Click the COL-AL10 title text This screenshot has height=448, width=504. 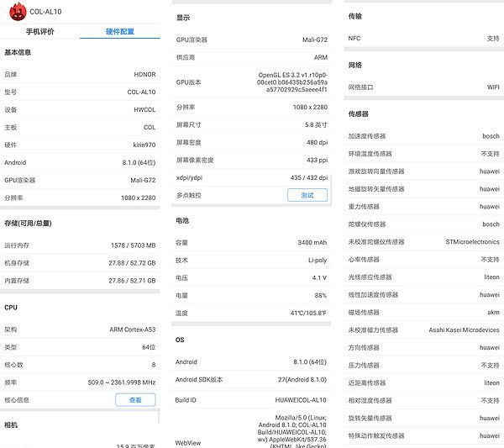click(45, 12)
